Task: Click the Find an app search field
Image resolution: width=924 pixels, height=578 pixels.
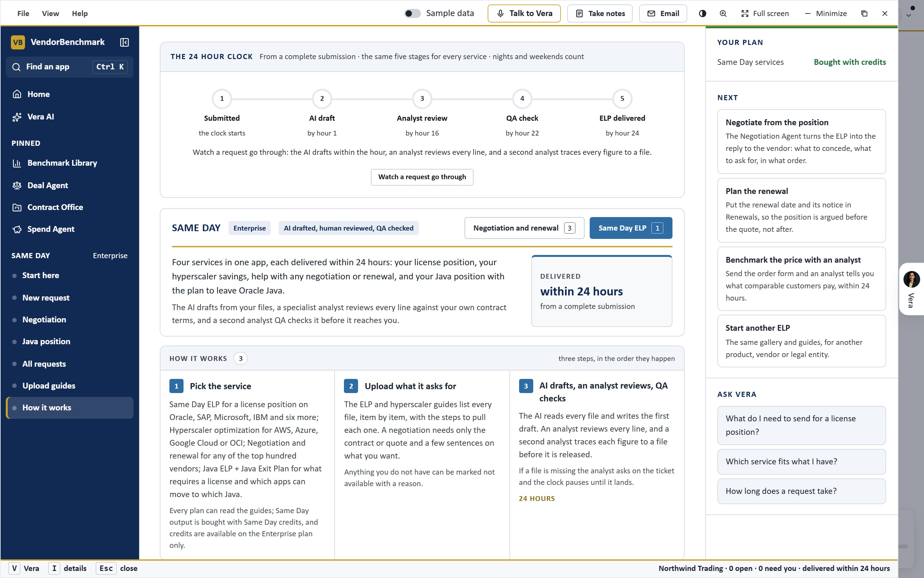Action: pyautogui.click(x=70, y=67)
